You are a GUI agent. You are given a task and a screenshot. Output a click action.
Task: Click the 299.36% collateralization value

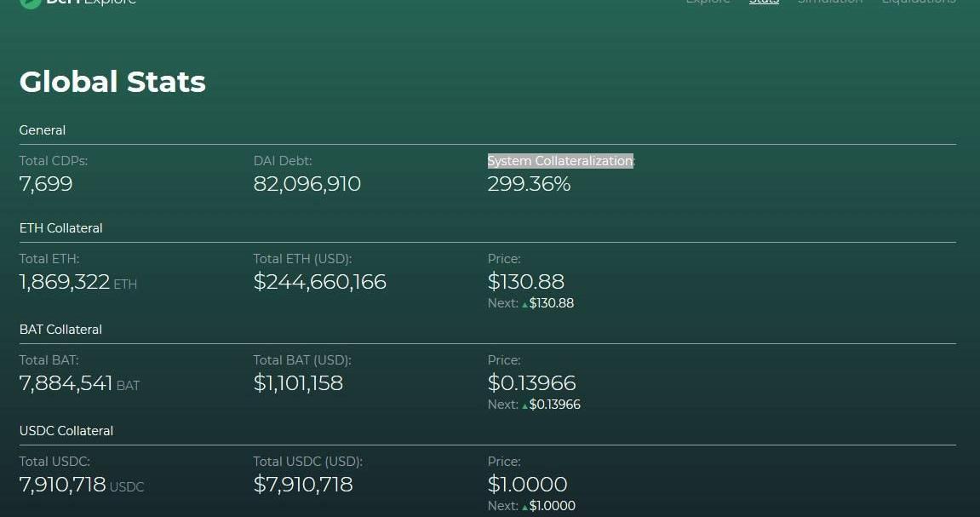click(x=529, y=184)
